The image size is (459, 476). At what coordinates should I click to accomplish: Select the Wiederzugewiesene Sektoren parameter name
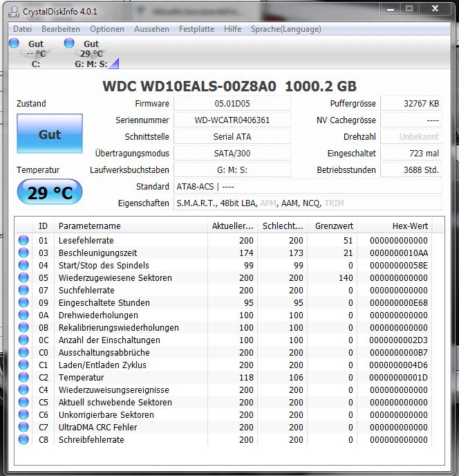pos(115,277)
